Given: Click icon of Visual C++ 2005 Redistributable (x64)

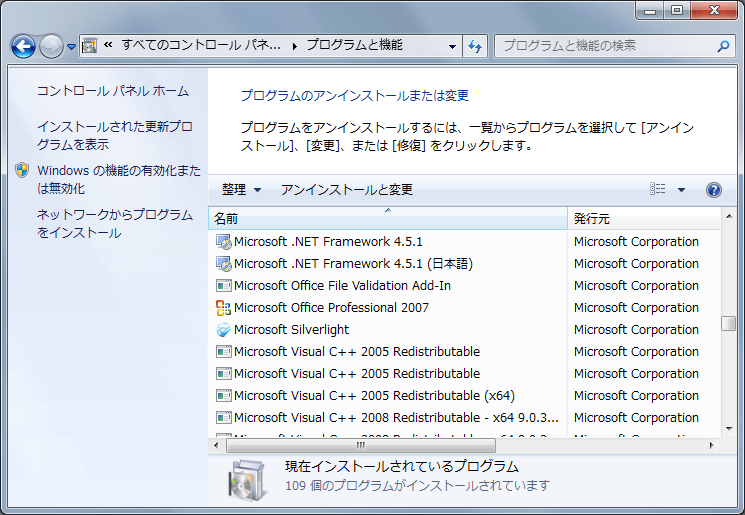Looking at the screenshot, I should (x=223, y=395).
